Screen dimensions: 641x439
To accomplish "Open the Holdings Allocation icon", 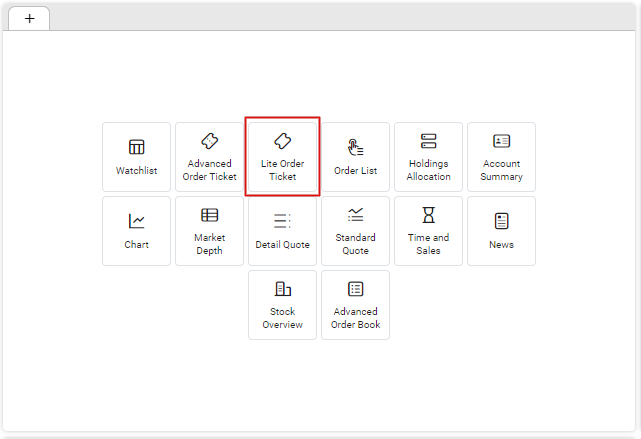I will [428, 141].
